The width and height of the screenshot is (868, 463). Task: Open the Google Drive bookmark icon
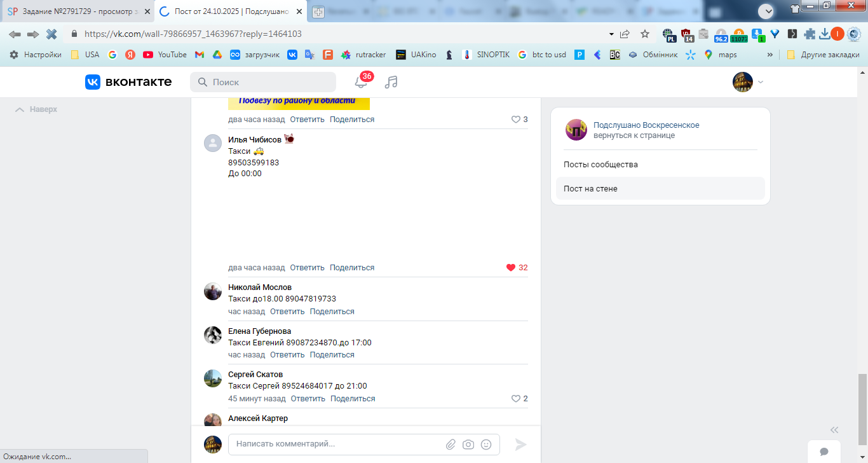(217, 55)
